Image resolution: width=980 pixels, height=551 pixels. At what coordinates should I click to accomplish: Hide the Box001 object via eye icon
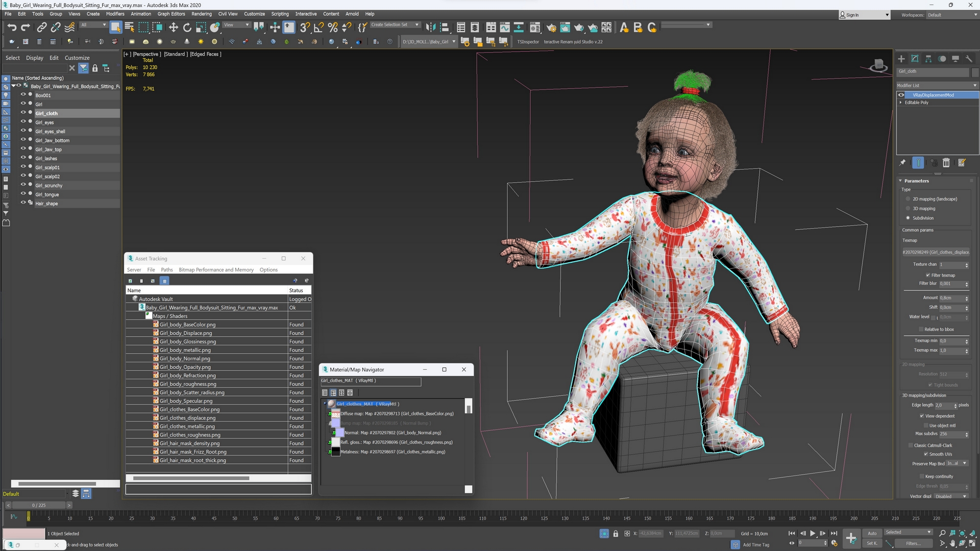[x=23, y=95]
